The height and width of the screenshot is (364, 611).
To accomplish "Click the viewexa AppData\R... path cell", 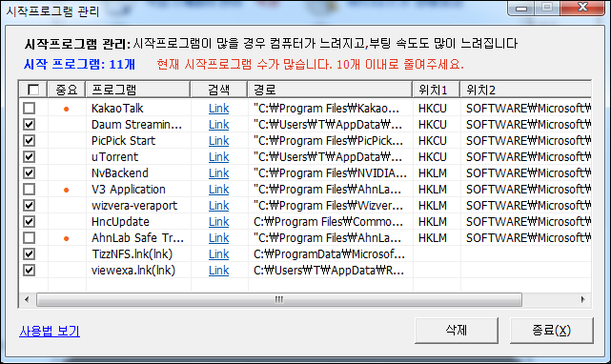I will 329,270.
